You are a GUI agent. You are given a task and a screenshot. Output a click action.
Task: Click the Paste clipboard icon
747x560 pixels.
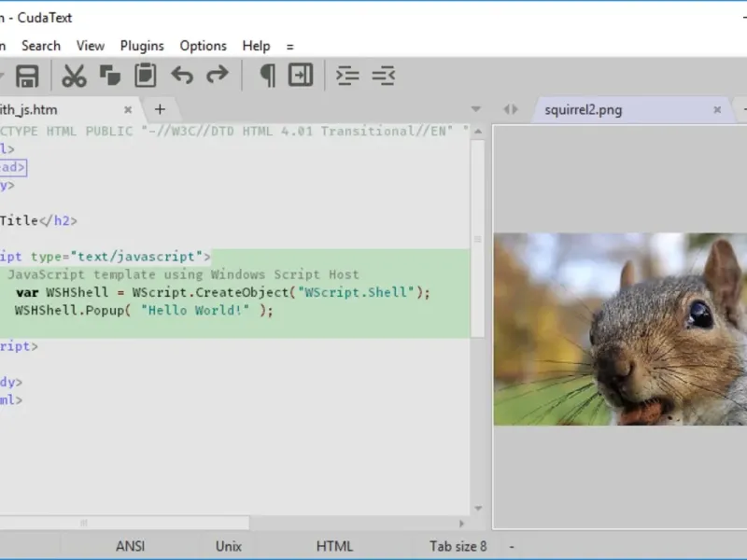(x=145, y=76)
